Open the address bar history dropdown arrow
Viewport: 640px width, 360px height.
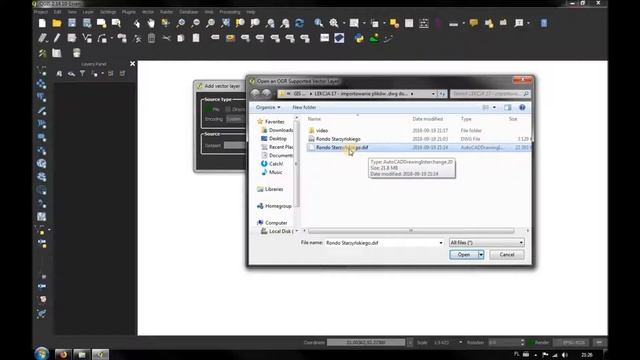pyautogui.click(x=433, y=93)
